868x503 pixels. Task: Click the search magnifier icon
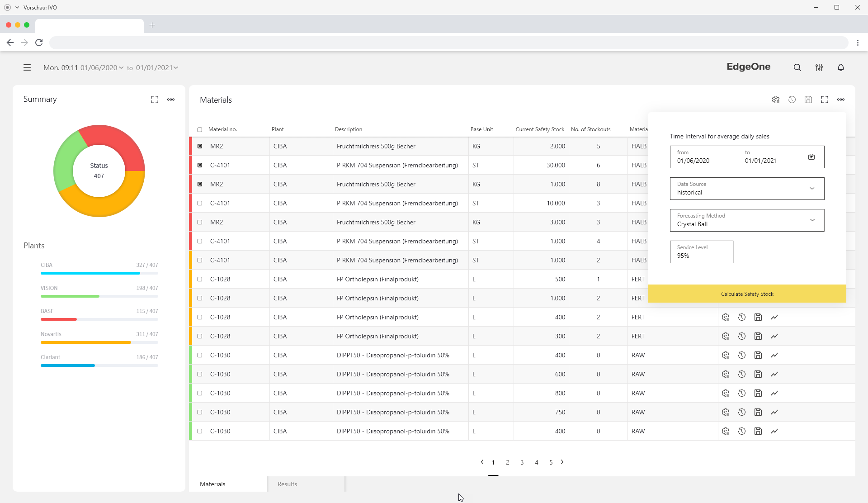797,67
